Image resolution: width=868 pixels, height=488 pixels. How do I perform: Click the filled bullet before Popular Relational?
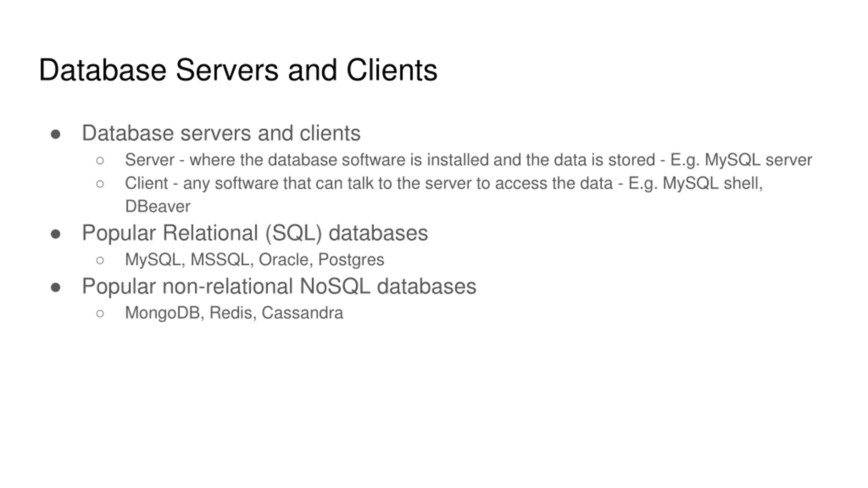click(x=56, y=234)
